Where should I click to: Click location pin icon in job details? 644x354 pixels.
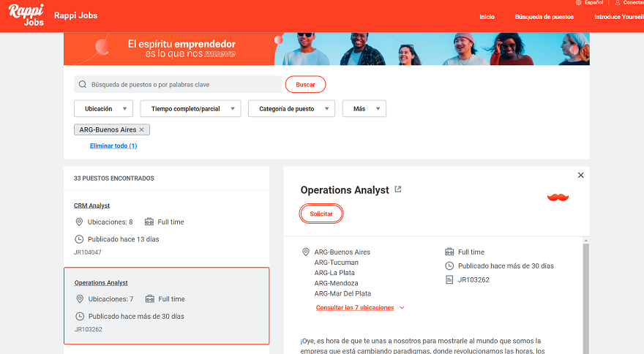[306, 252]
